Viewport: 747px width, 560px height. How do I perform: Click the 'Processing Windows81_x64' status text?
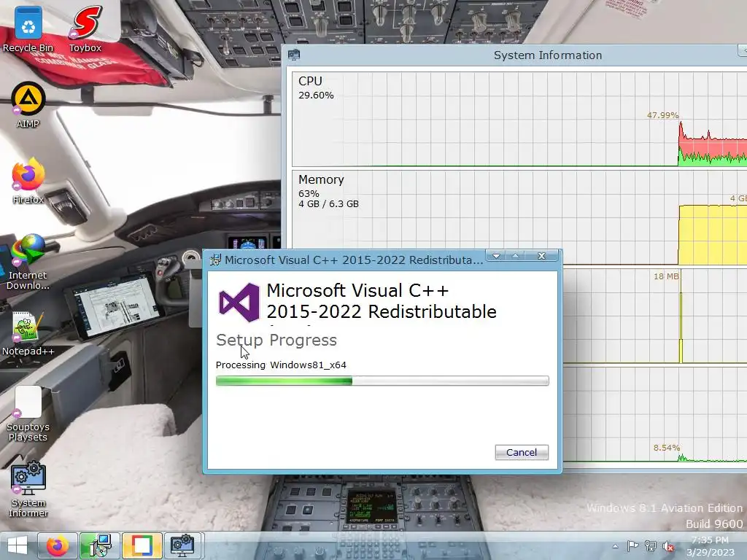tap(281, 365)
